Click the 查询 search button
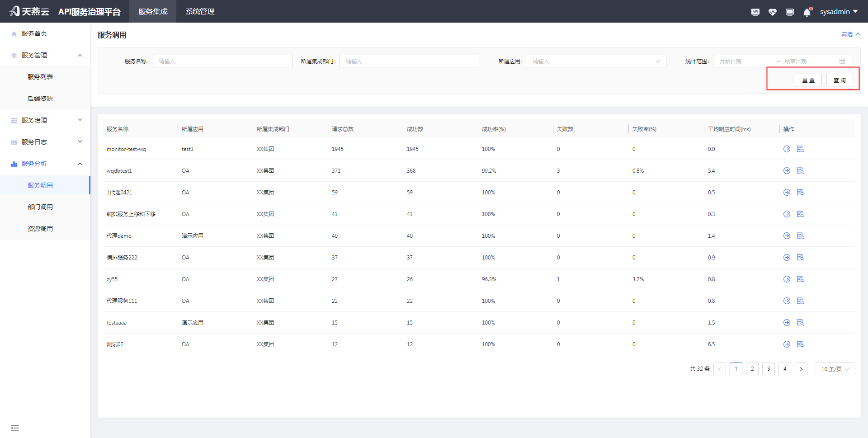 pyautogui.click(x=840, y=80)
